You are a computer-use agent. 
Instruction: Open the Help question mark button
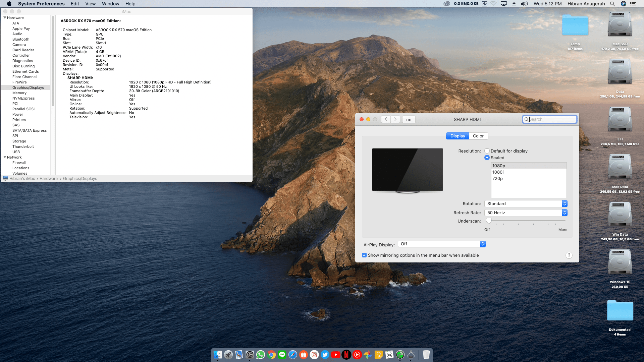point(569,255)
